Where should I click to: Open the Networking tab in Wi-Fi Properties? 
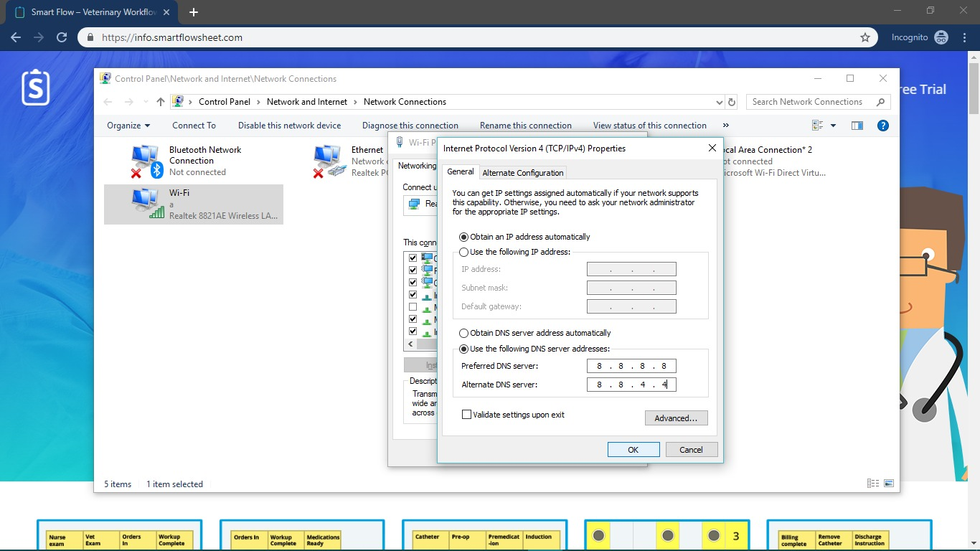[x=416, y=166]
